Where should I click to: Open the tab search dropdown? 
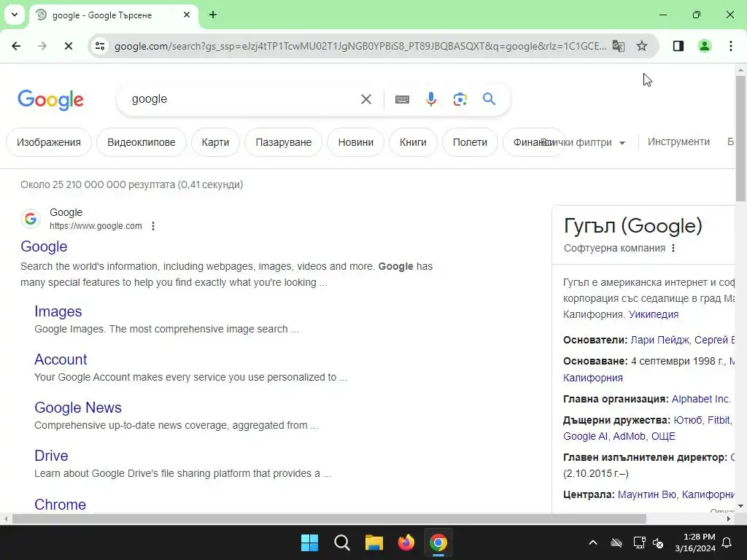coord(15,15)
